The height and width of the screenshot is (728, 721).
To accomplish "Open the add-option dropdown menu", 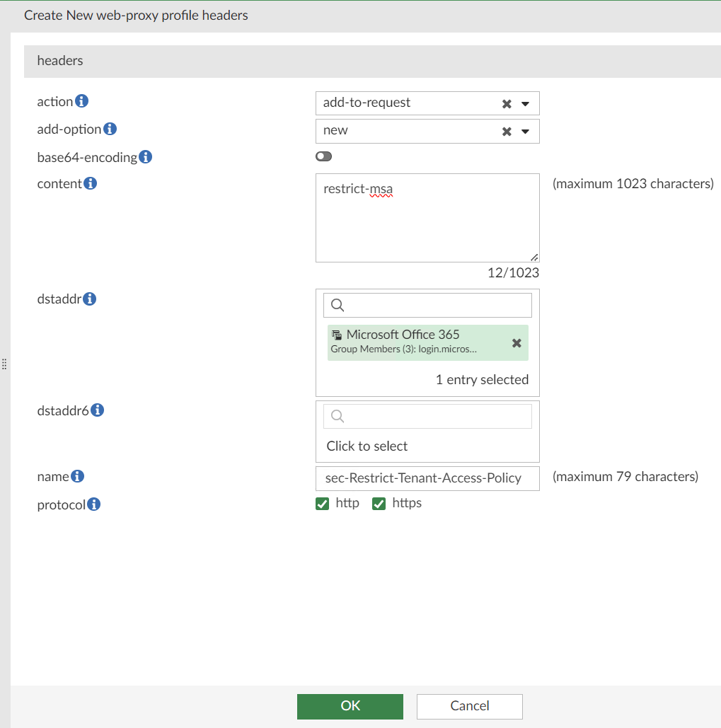I will click(x=525, y=130).
